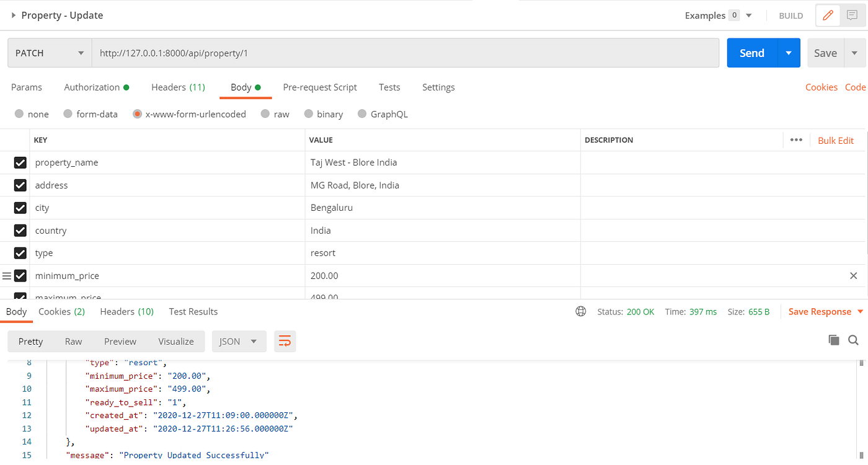Delete the minimum_price row with X

(853, 275)
